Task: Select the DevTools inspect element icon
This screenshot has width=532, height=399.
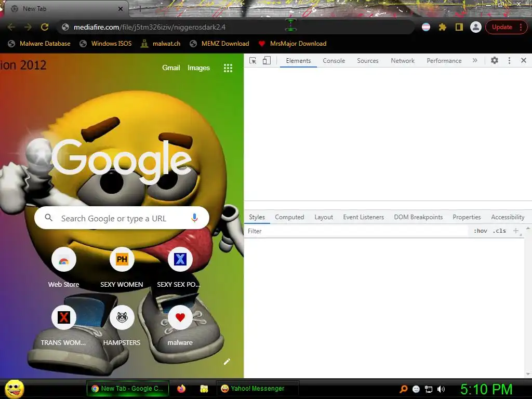Action: click(x=253, y=60)
